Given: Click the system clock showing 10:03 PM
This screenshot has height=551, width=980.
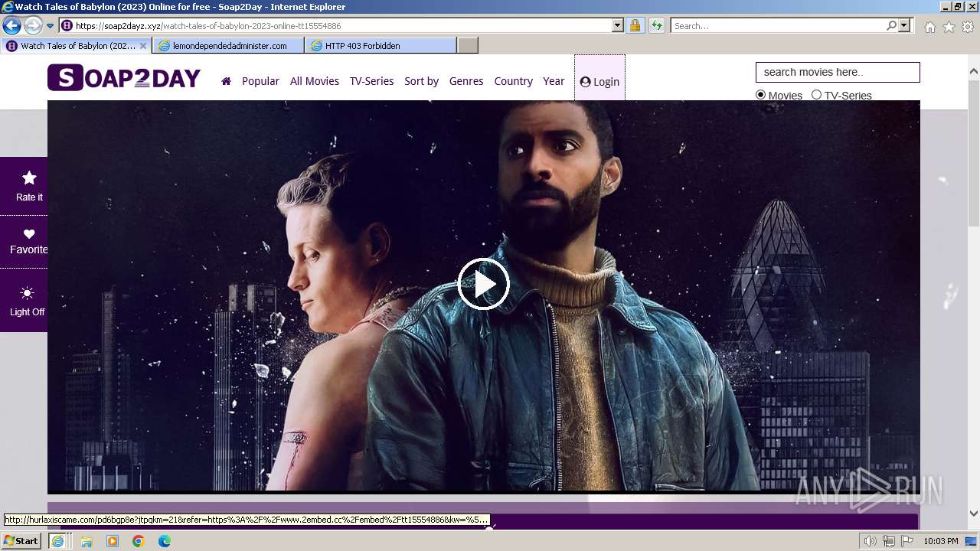Looking at the screenshot, I should click(941, 541).
